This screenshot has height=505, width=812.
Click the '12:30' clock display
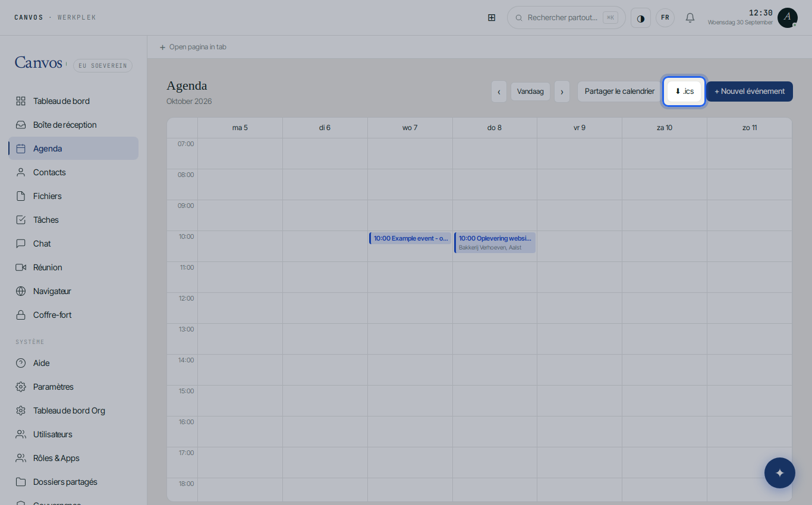tap(761, 13)
